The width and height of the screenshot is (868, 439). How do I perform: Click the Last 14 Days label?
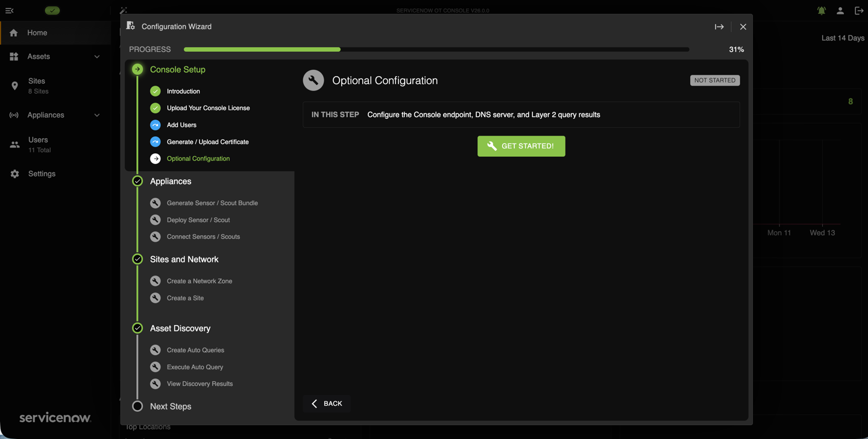[x=843, y=38]
